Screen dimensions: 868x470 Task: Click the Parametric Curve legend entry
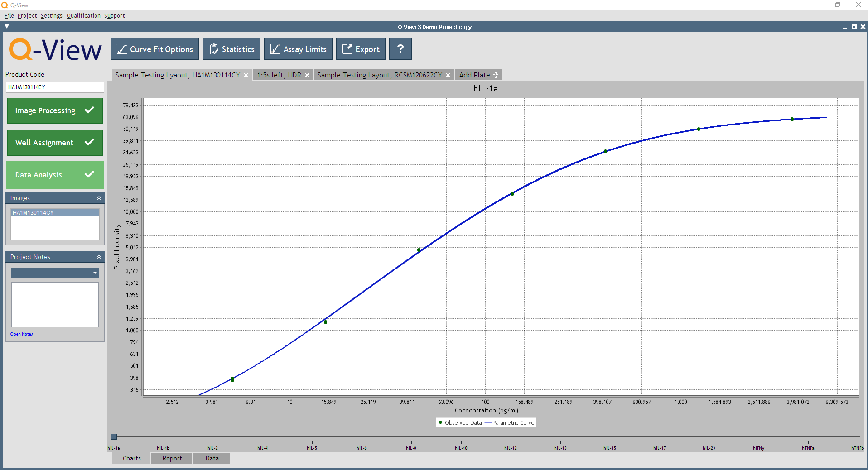tap(510, 422)
